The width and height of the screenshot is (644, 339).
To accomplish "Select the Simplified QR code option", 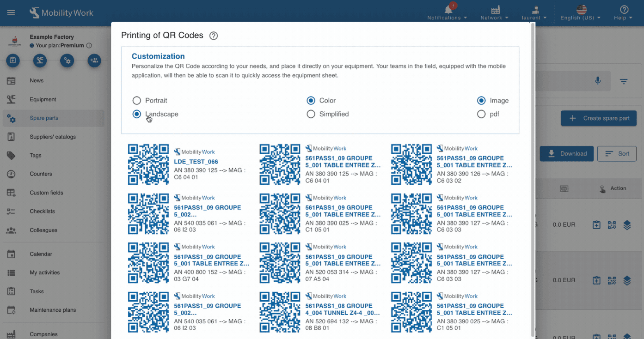I will (x=311, y=114).
